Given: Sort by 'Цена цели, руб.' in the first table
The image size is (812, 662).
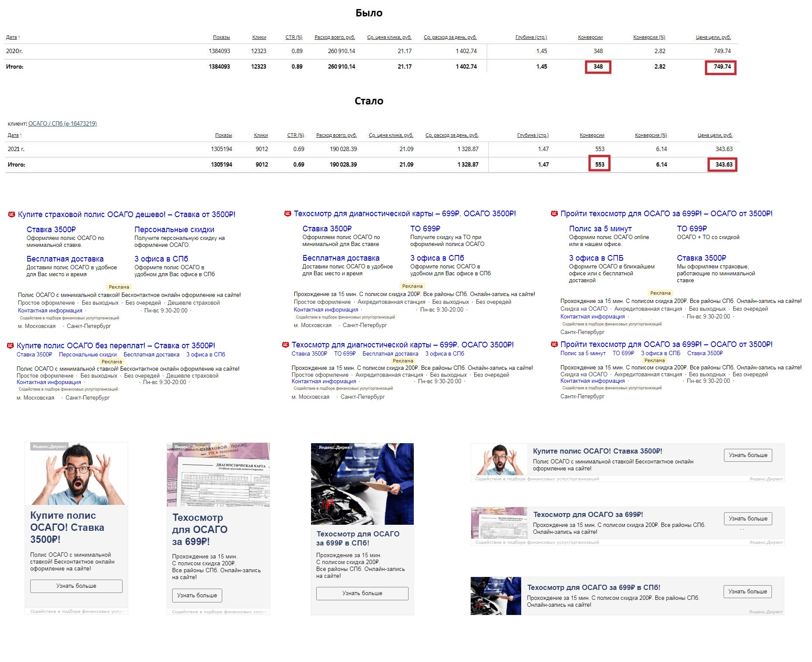Looking at the screenshot, I should pos(713,37).
